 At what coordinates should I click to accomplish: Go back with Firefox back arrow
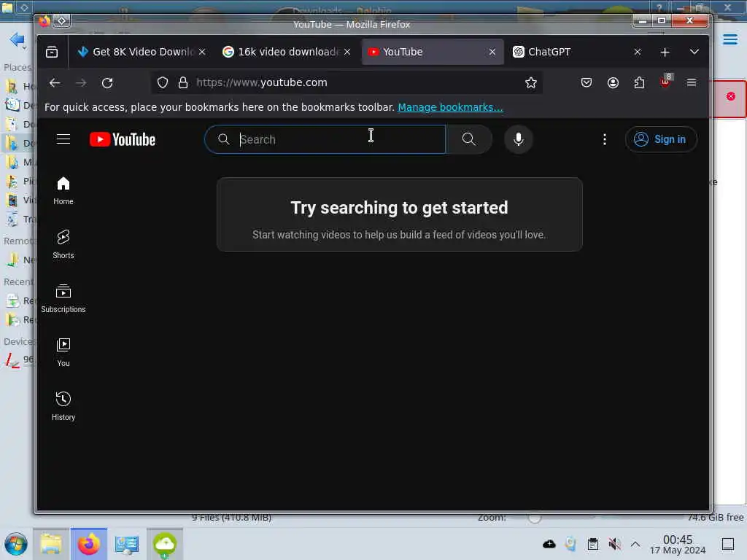(55, 83)
